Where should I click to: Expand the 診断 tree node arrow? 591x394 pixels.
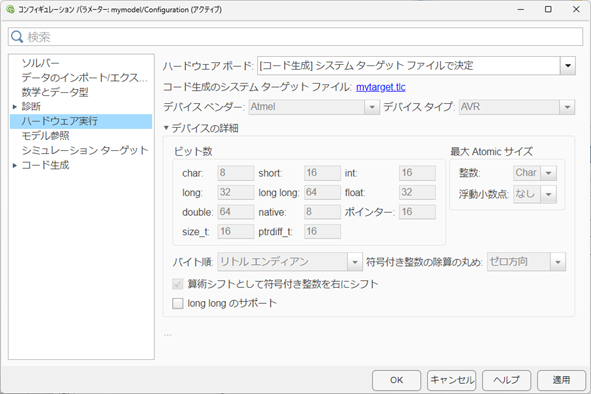pos(15,107)
